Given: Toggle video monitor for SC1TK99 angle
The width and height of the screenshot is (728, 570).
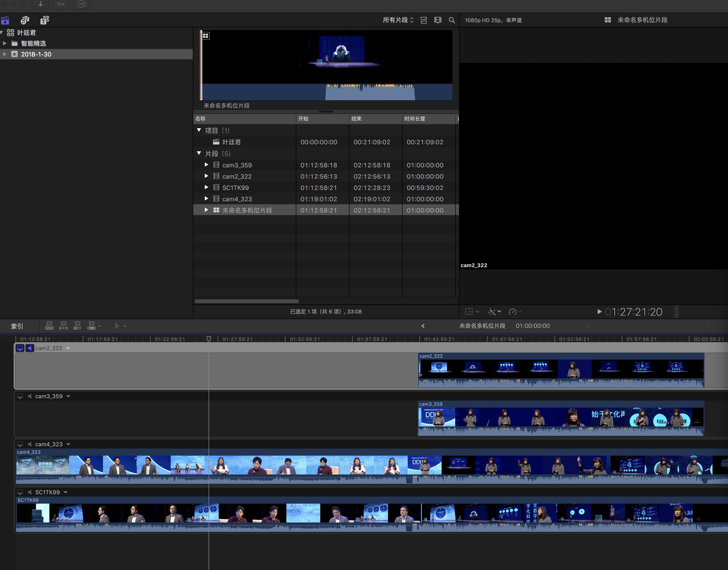Looking at the screenshot, I should 20,492.
